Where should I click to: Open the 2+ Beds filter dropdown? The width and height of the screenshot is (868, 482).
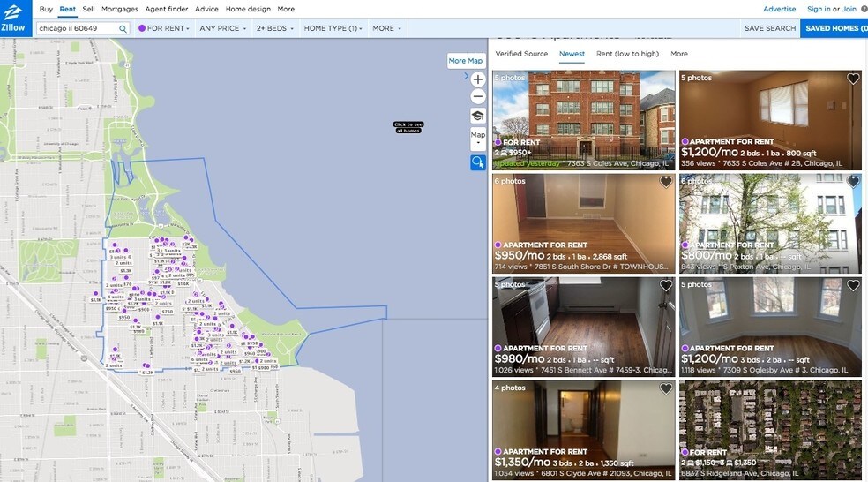pos(274,28)
